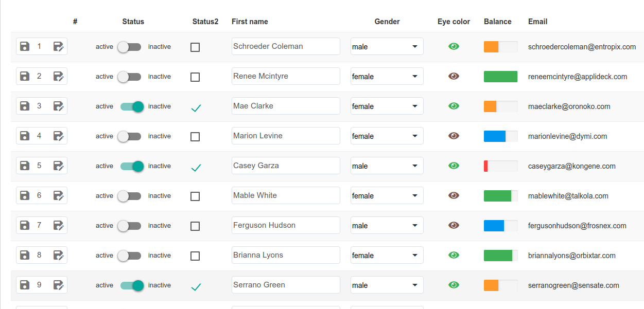Click the First name column header

[x=250, y=22]
